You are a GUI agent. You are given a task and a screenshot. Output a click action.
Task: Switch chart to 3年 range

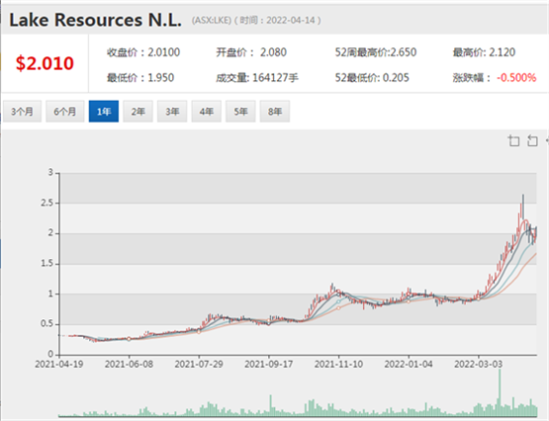pyautogui.click(x=172, y=111)
